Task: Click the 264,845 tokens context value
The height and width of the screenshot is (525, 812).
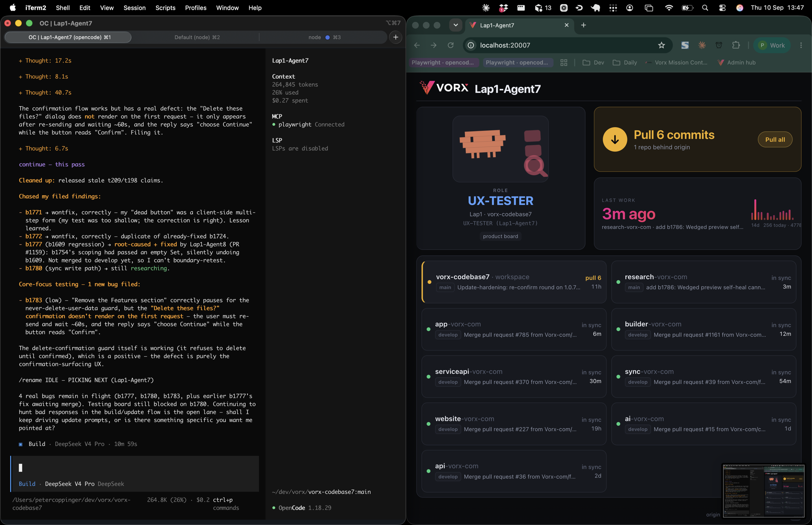Action: (295, 84)
